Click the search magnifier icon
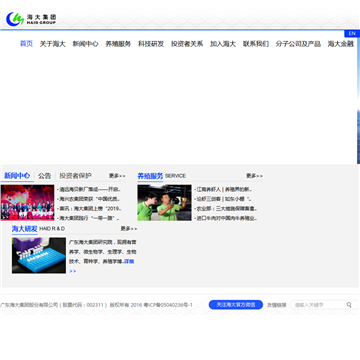Screen dimensions: 360x360 349,305
